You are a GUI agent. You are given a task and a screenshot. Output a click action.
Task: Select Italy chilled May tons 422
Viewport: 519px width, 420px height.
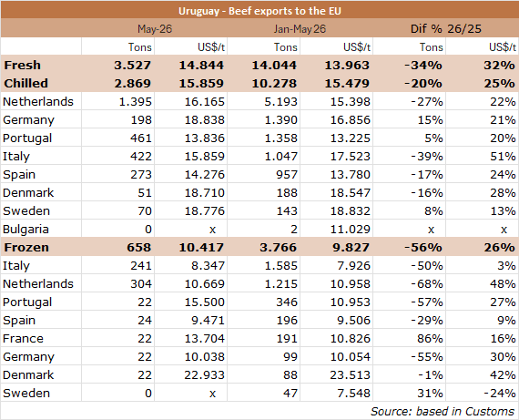[x=141, y=156]
